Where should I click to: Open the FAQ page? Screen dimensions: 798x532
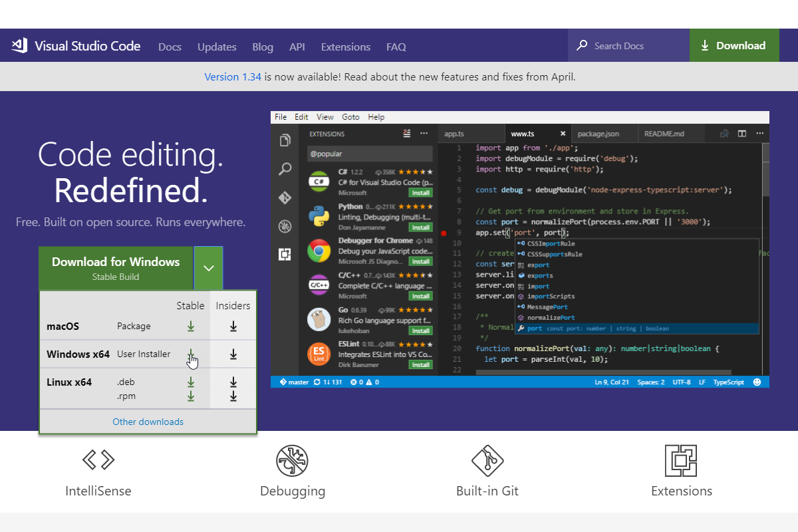pos(396,47)
